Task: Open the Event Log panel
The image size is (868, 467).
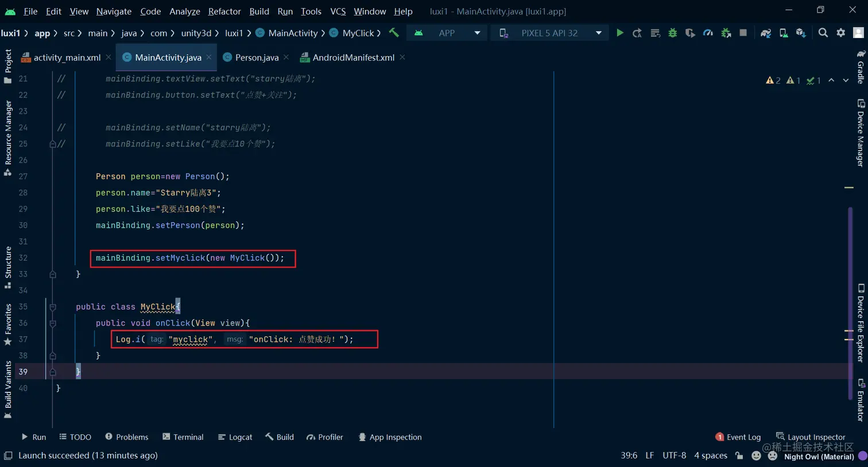Action: pyautogui.click(x=738, y=437)
